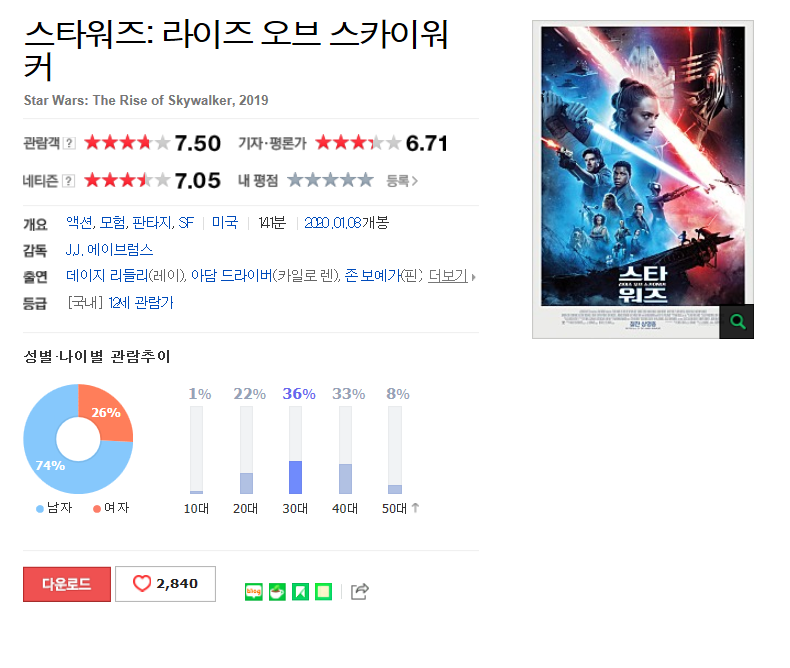Image resolution: width=790 pixels, height=668 pixels.
Task: Click the audience rating help question-mark icon
Action: (x=70, y=143)
